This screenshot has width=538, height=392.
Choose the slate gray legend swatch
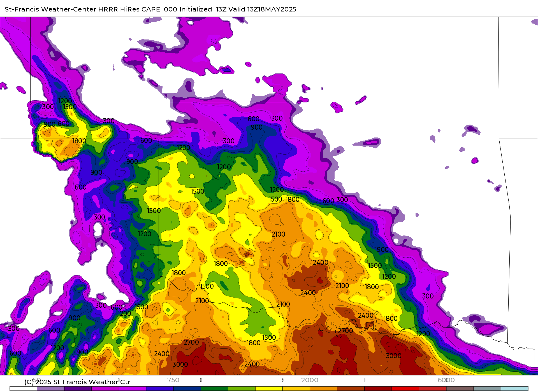pos(487,389)
